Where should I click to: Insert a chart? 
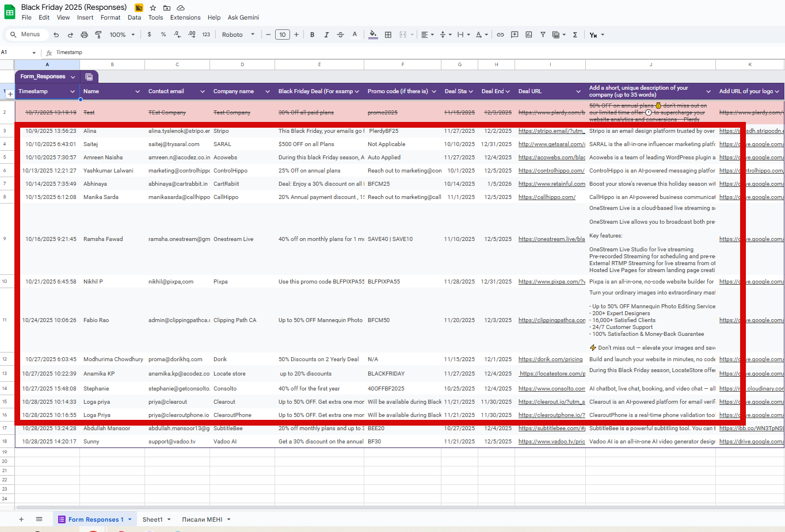528,35
